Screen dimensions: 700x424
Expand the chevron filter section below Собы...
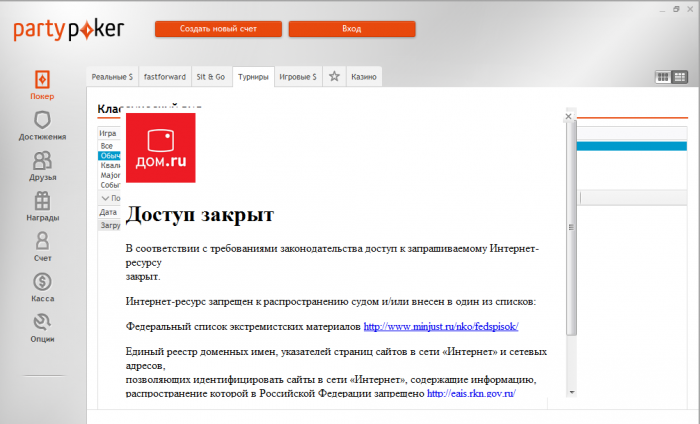pyautogui.click(x=106, y=198)
